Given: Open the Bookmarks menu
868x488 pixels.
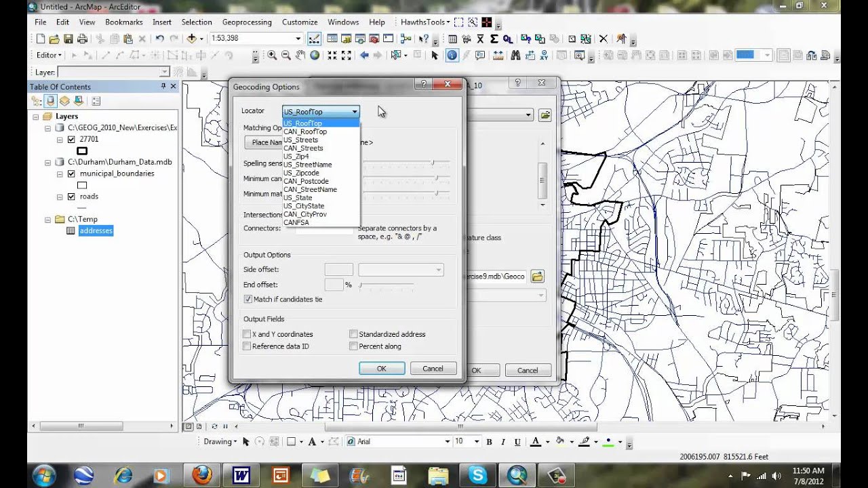Looking at the screenshot, I should click(x=123, y=22).
